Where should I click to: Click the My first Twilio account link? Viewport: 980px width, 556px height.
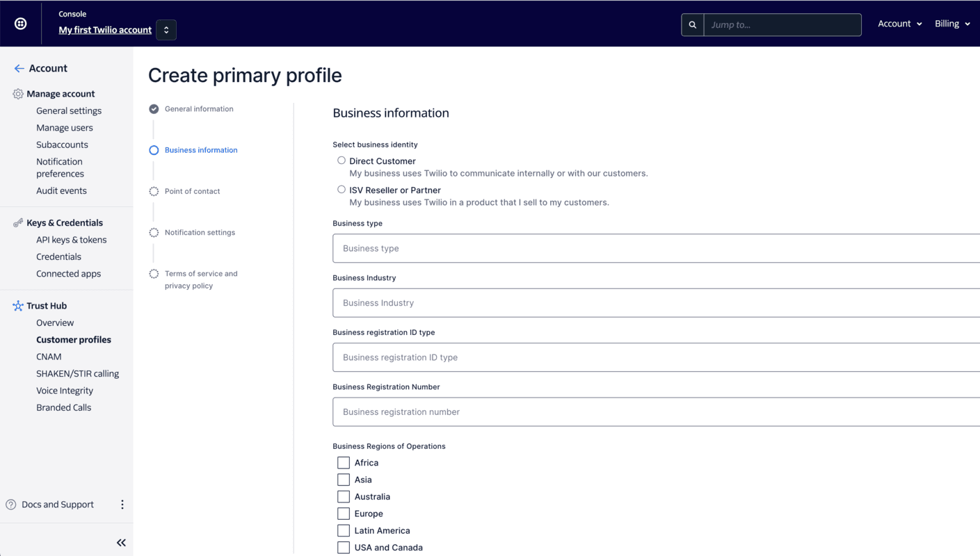[105, 30]
